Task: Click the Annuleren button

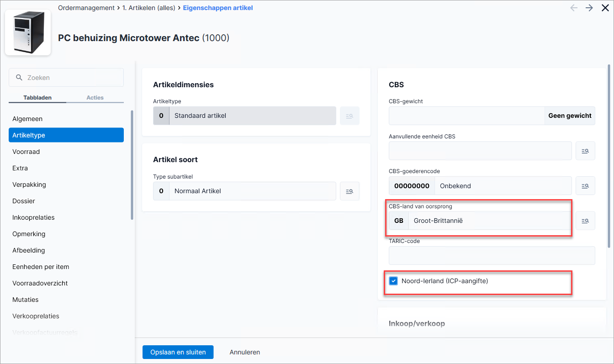Action: (x=245, y=352)
